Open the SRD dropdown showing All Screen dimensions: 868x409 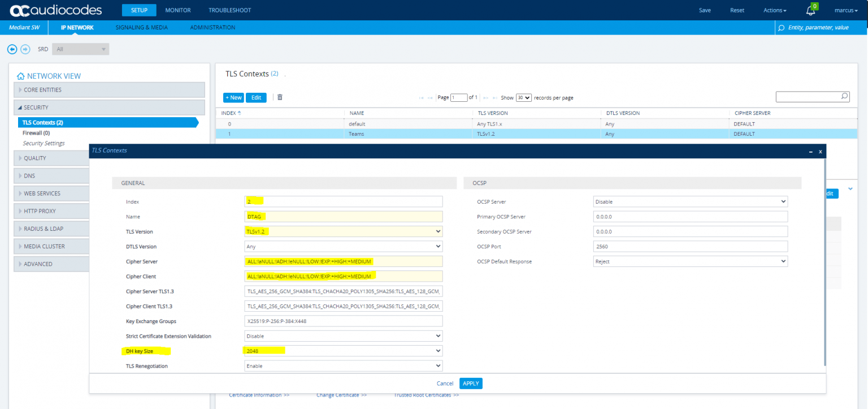pos(80,49)
